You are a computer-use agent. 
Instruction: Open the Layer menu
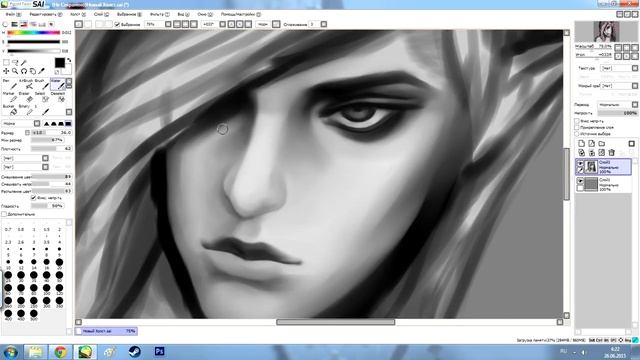[x=101, y=14]
